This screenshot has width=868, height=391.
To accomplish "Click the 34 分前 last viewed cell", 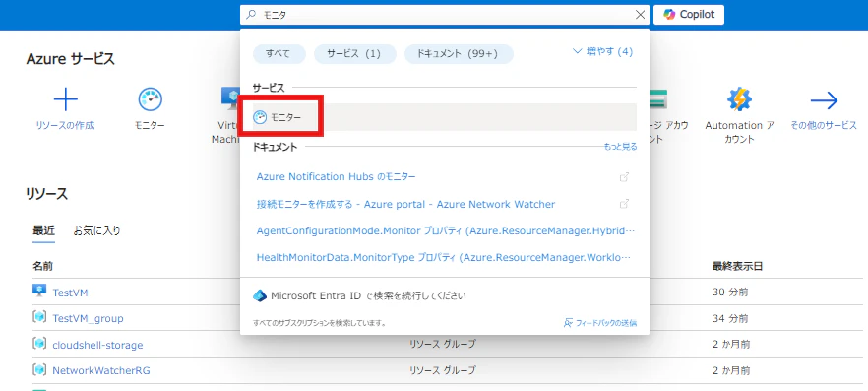I will tap(730, 318).
